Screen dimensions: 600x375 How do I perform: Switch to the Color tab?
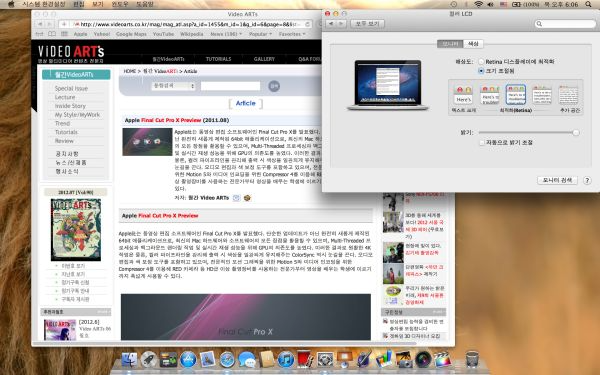473,44
